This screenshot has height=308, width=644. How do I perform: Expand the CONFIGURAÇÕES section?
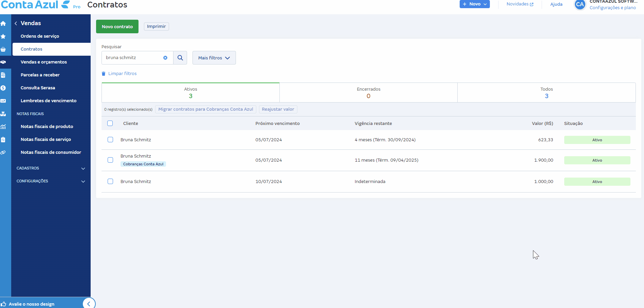(51, 181)
